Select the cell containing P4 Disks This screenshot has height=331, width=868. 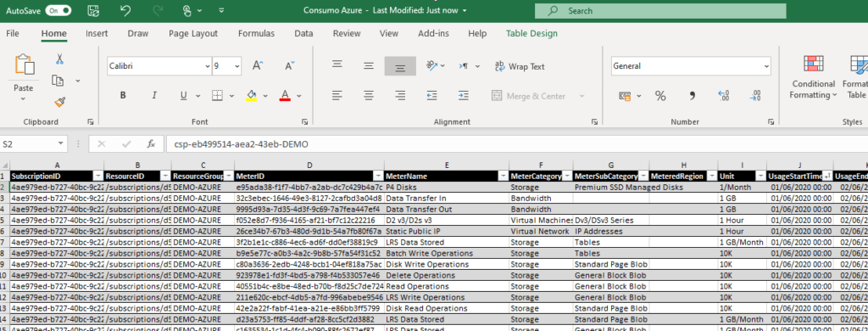(x=447, y=187)
